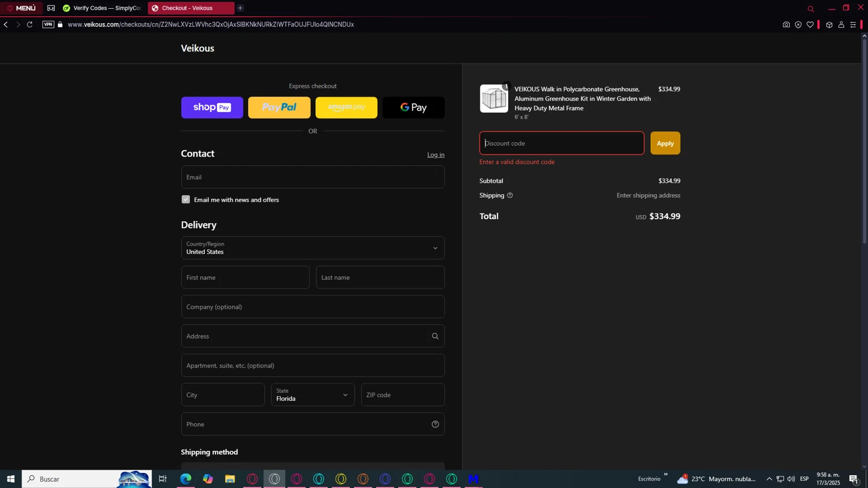The height and width of the screenshot is (488, 868).
Task: Open clock showing 9:58 a. m.
Action: point(828,479)
